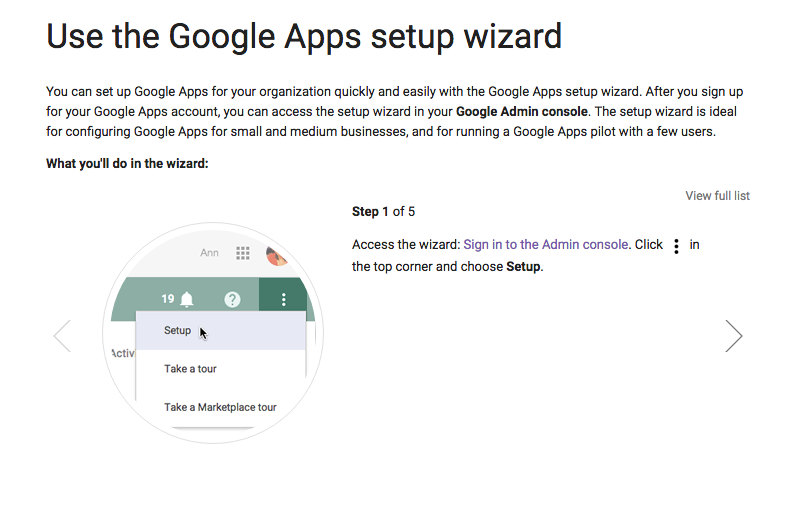Click the Ann username label
The width and height of the screenshot is (792, 507).
(x=209, y=253)
